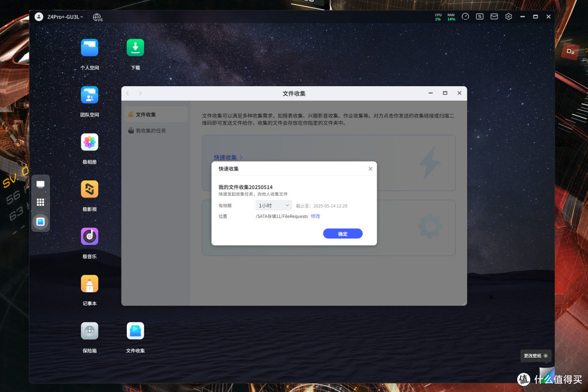Image resolution: width=588 pixels, height=392 pixels.
Task: Open the messages mail icon
Action: [494, 16]
